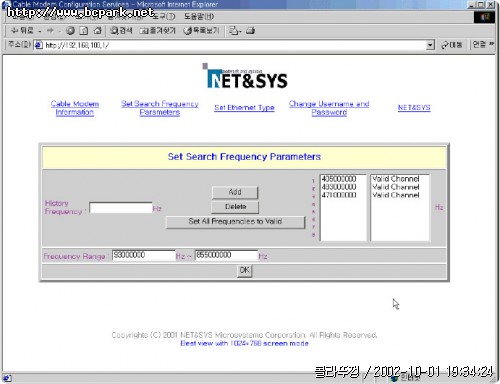Focus the Frequency Range field showing 93000000
The height and width of the screenshot is (384, 500).
[143, 255]
